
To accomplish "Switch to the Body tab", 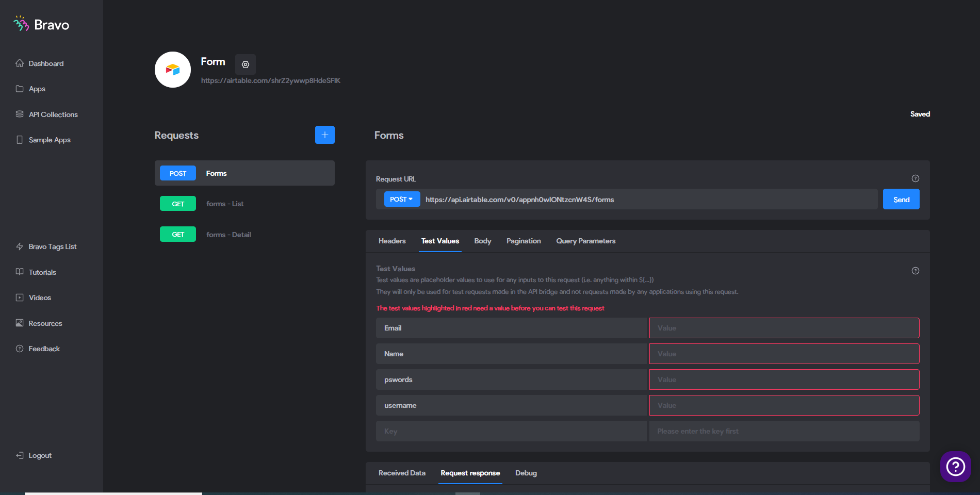I will (x=483, y=241).
